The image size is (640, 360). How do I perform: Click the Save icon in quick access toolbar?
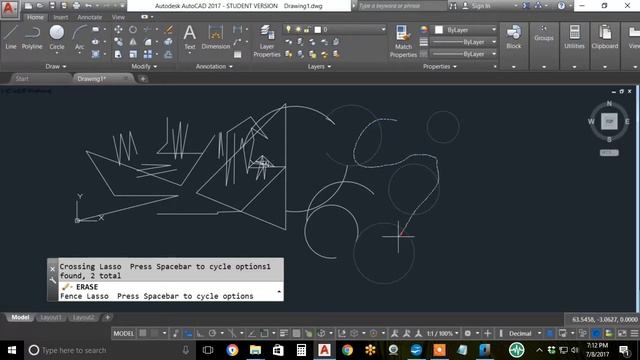(52, 6)
